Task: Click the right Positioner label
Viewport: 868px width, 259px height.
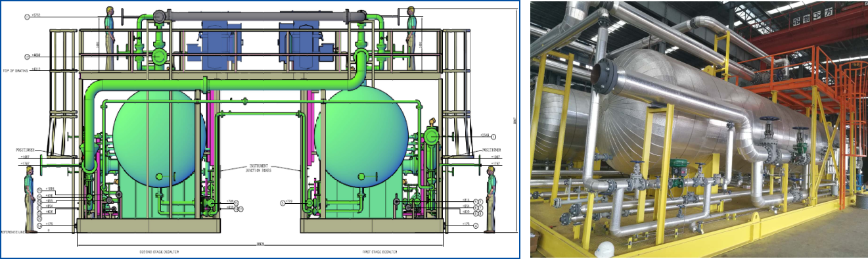Action: 491,150
